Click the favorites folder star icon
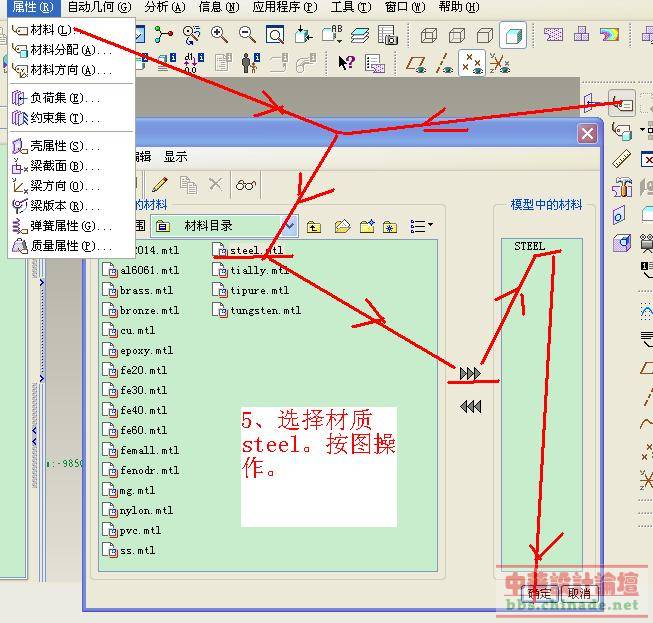Viewport: 653px width, 623px height. tap(390, 227)
